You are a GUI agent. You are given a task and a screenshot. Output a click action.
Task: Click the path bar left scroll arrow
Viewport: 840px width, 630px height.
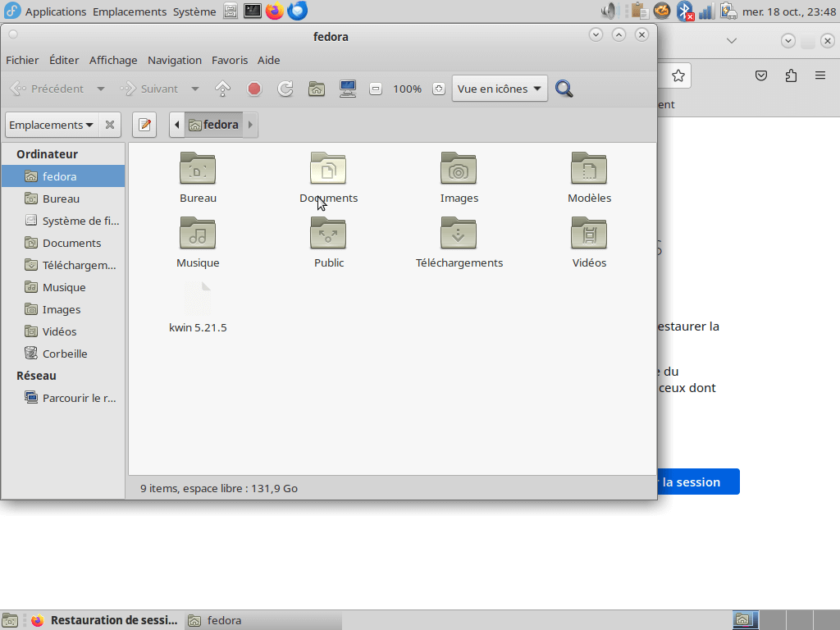pyautogui.click(x=177, y=125)
